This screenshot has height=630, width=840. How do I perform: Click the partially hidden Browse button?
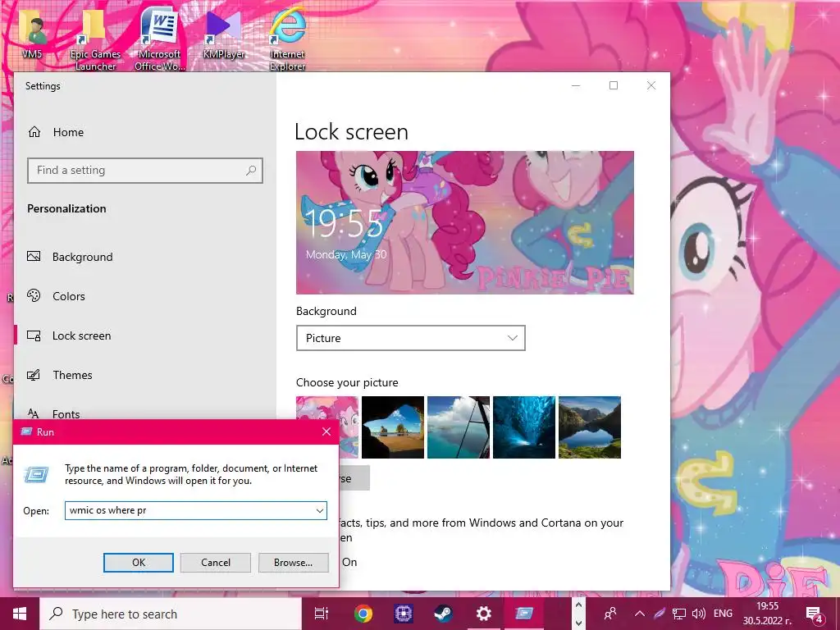coord(354,478)
